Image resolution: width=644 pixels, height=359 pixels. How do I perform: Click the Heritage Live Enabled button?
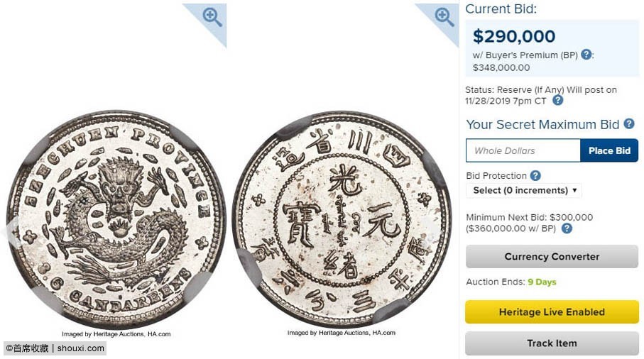[552, 312]
